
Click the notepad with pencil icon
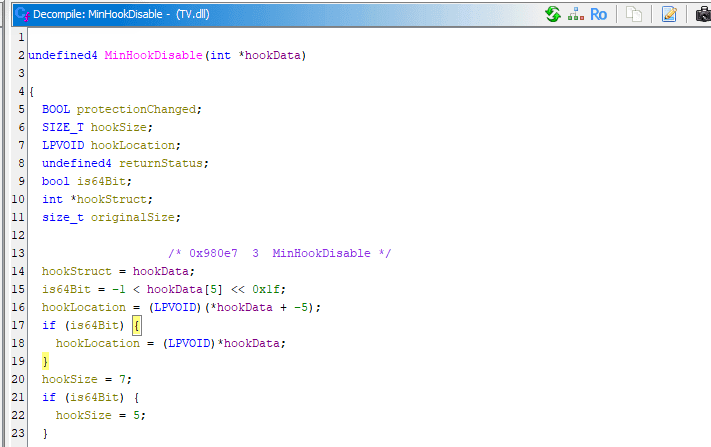[669, 14]
